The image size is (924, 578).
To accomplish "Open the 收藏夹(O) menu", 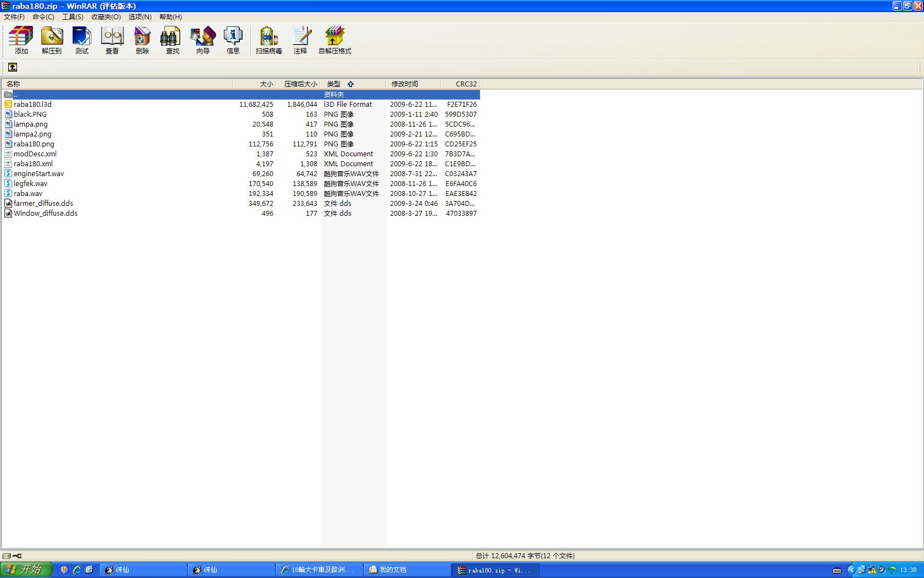I will pos(106,17).
